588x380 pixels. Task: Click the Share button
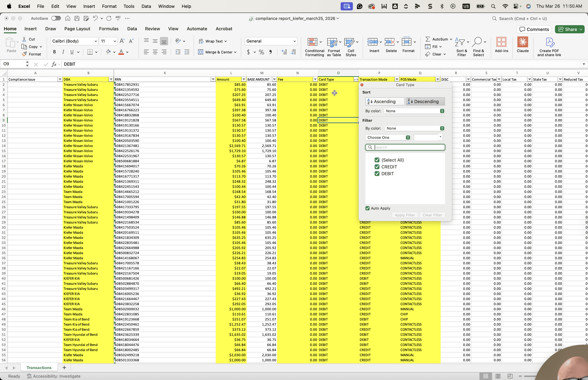coord(569,29)
